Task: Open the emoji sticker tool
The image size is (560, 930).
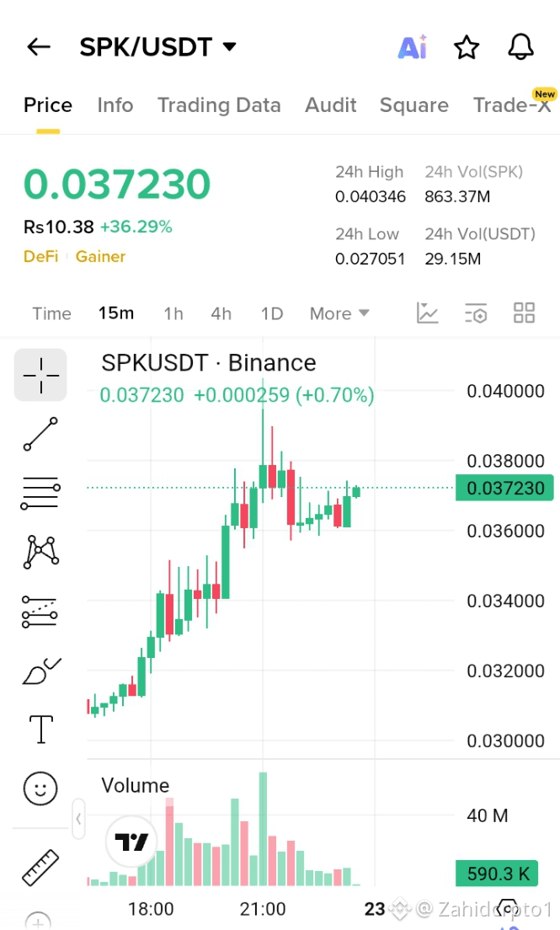Action: point(40,788)
